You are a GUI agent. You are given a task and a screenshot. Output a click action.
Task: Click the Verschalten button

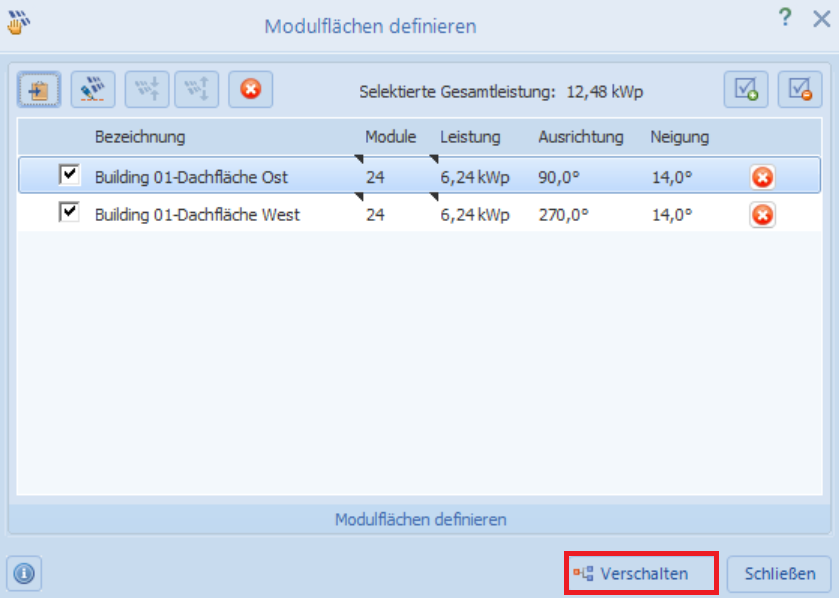[641, 574]
